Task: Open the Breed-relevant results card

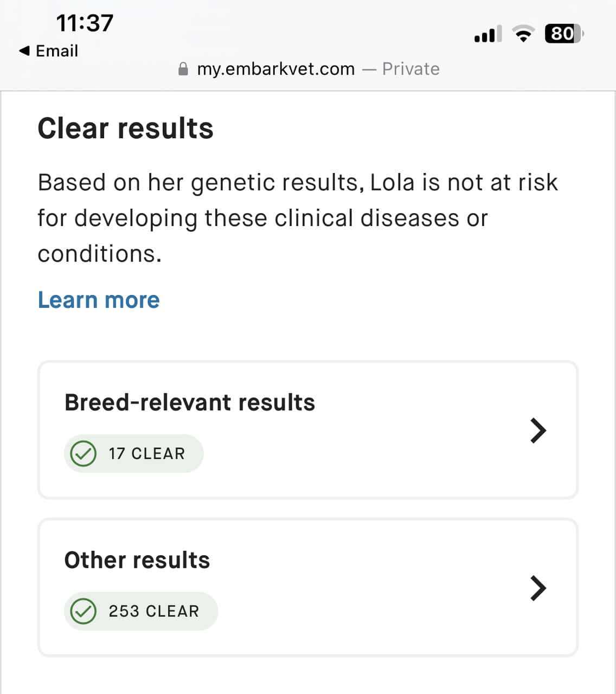Action: point(308,430)
